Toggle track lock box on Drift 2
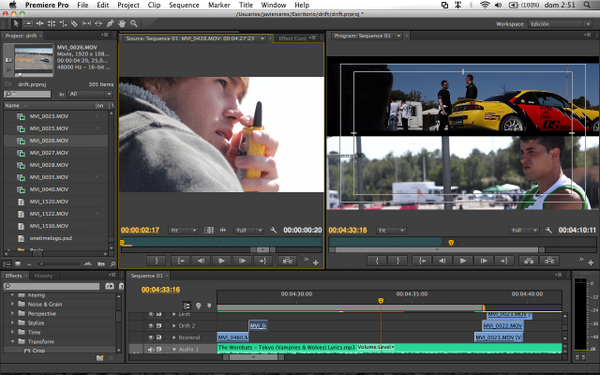The image size is (600, 375). pos(167,326)
